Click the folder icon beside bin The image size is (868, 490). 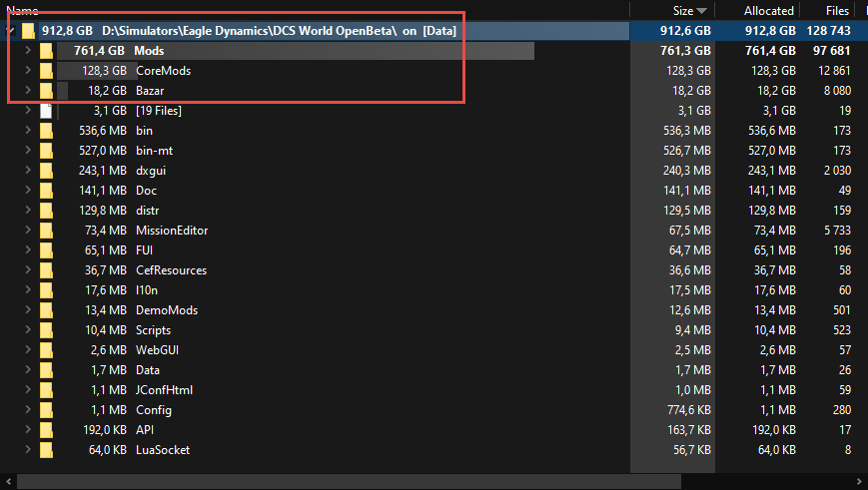[x=47, y=131]
